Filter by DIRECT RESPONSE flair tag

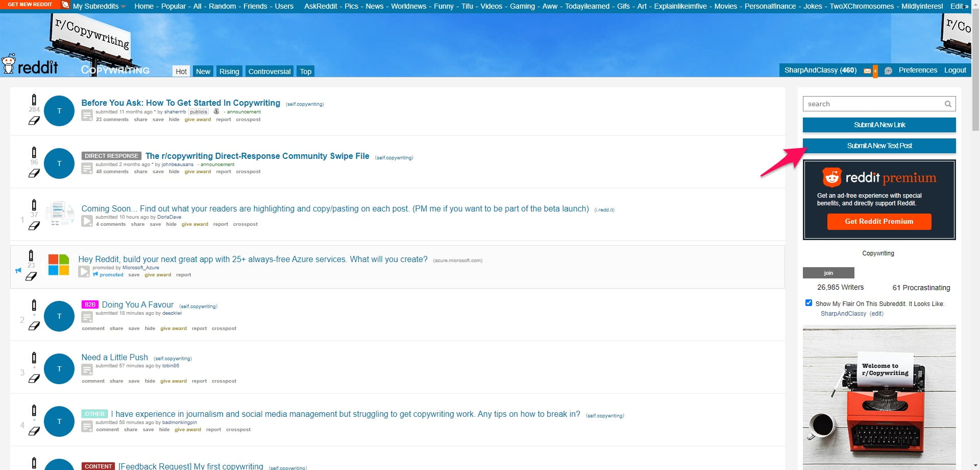pyautogui.click(x=112, y=156)
